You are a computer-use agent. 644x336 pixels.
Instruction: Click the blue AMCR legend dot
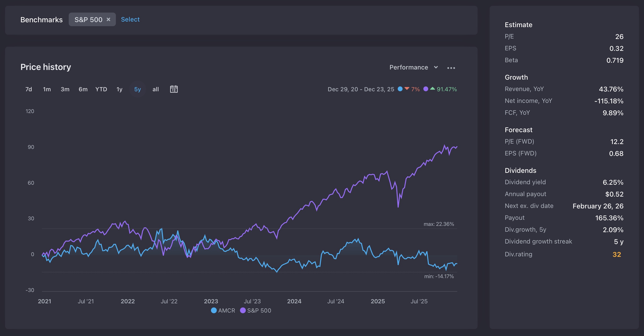coord(214,310)
